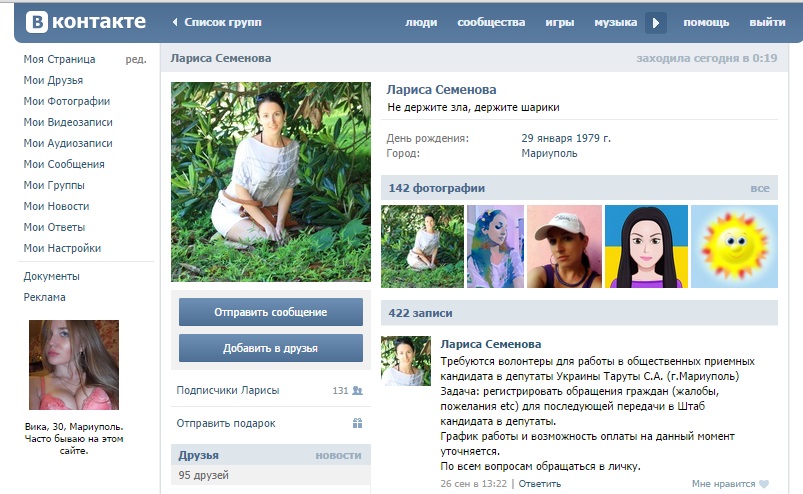This screenshot has height=494, width=803.
Task: Click the status Не держите зла, держите шарики
Action: (x=473, y=108)
